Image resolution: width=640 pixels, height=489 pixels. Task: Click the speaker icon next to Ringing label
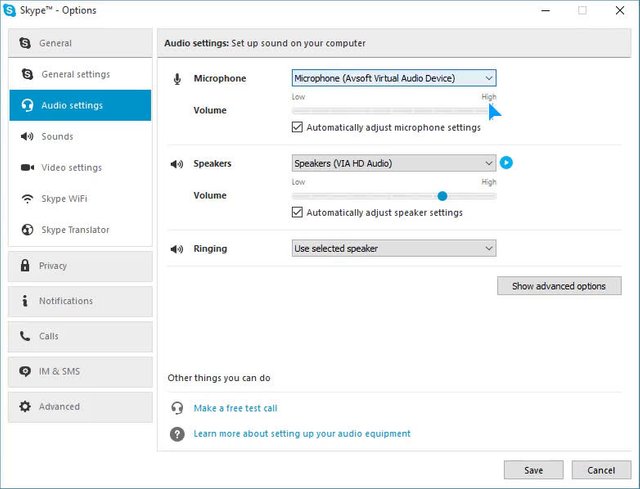(177, 249)
